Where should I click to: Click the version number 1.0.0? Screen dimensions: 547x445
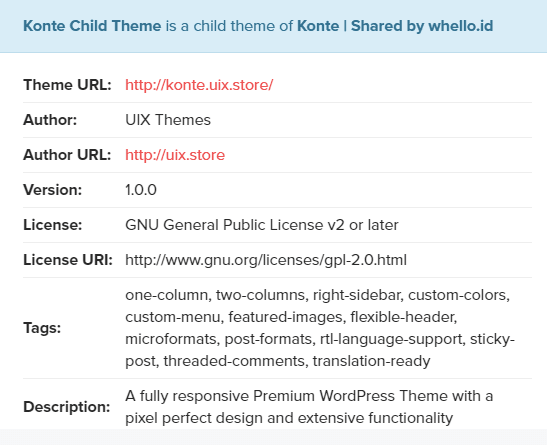pos(141,190)
